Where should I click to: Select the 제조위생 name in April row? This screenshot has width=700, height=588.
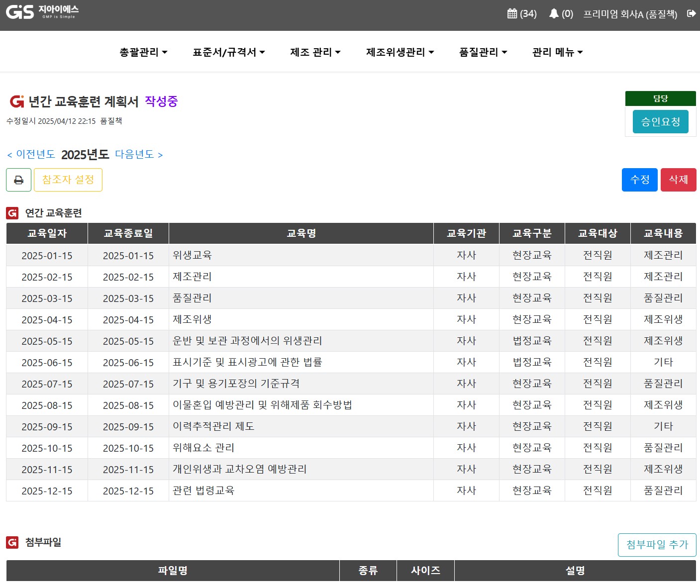[x=192, y=319]
